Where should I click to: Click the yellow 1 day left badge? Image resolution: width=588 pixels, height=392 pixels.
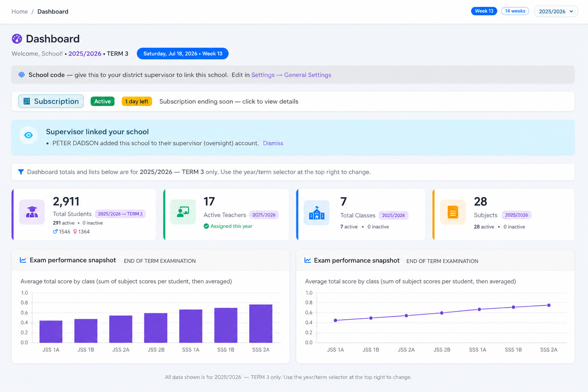pyautogui.click(x=137, y=101)
